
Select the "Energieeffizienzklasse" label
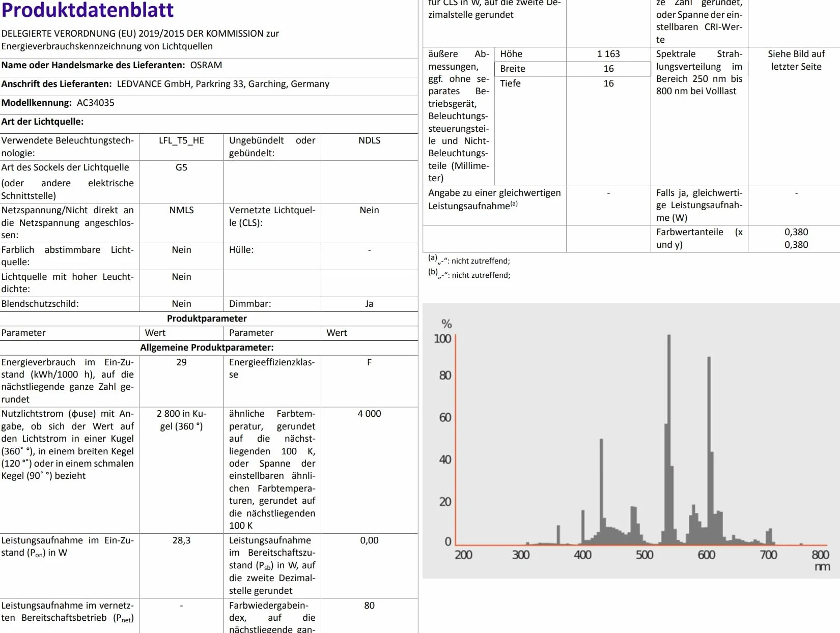pos(272,368)
